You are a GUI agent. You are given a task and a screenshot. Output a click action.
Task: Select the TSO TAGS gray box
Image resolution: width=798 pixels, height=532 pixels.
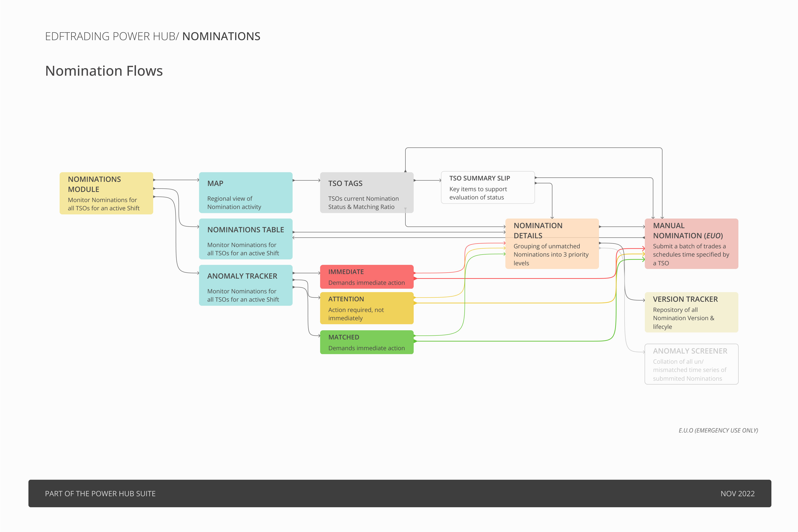(366, 192)
